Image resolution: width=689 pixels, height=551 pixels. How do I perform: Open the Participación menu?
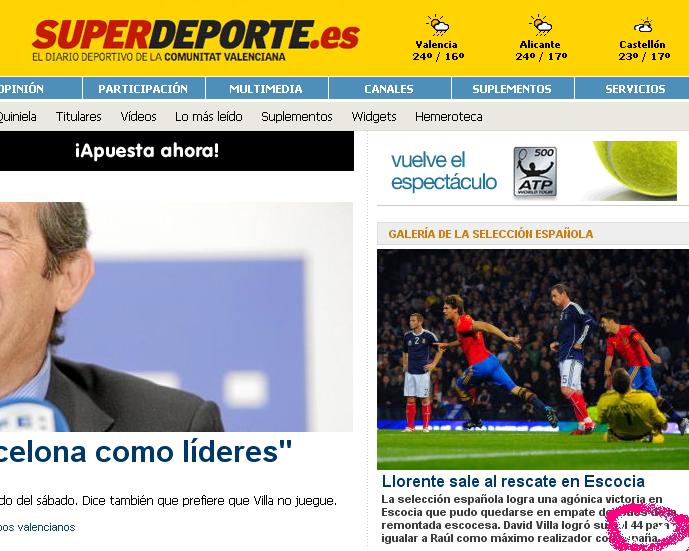point(143,89)
